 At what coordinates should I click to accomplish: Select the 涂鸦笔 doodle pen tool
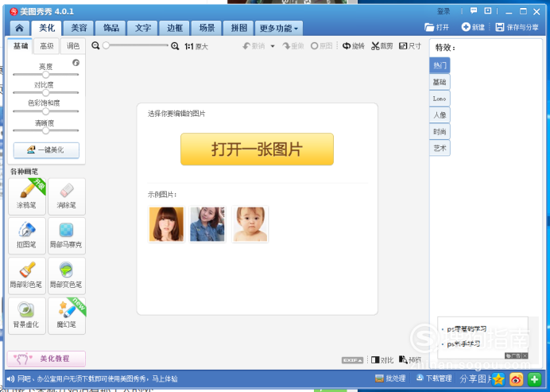(x=27, y=196)
